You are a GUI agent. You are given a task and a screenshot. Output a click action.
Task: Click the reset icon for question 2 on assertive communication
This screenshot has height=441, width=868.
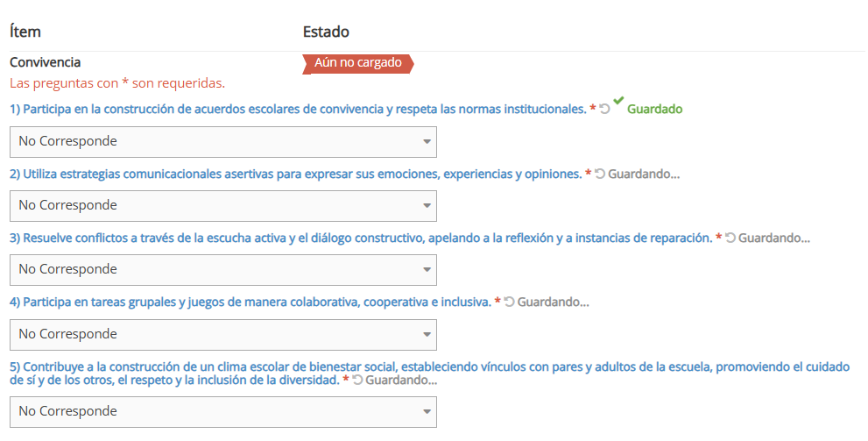600,174
